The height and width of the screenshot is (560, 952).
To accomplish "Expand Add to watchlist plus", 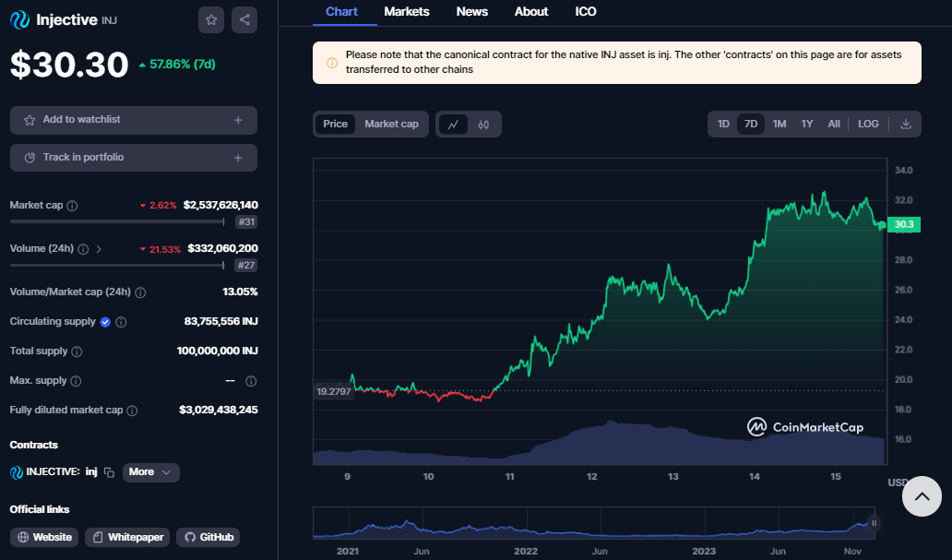I will coord(238,120).
